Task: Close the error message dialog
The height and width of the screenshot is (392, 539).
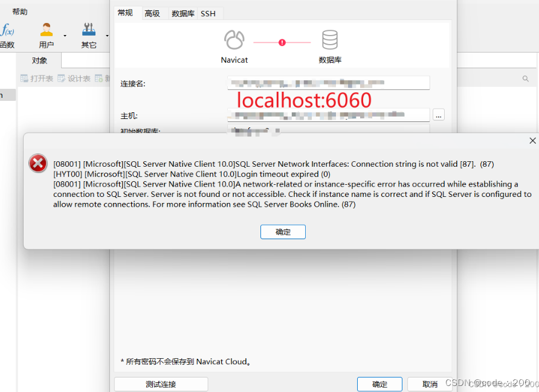Action: point(532,141)
